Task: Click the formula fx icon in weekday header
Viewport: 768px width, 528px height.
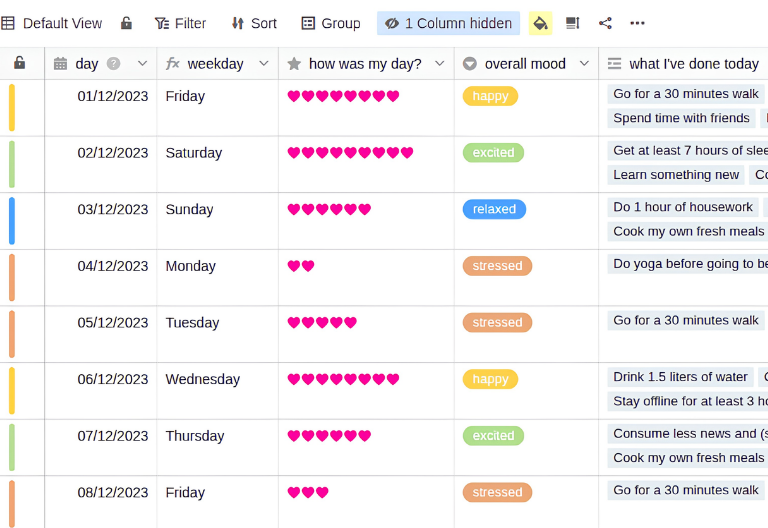Action: coord(172,63)
